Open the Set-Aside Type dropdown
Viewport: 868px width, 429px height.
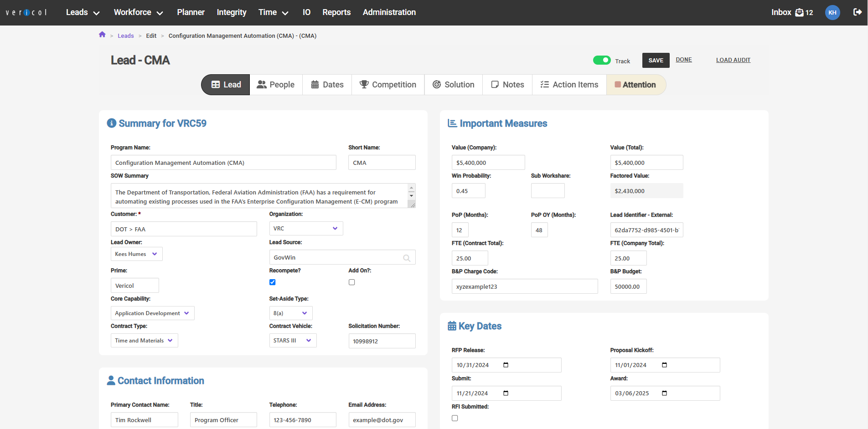click(290, 313)
